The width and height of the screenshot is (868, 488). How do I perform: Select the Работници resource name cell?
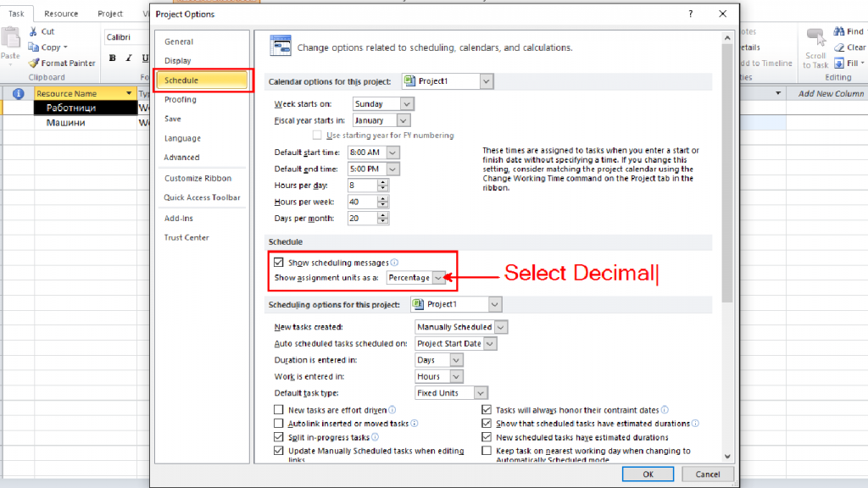coord(86,108)
